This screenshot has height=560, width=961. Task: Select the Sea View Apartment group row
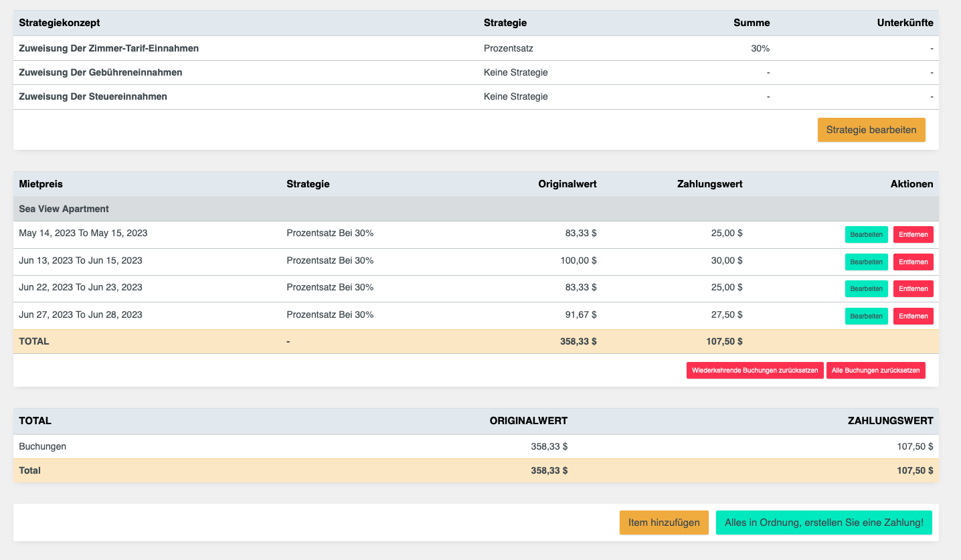coord(64,209)
